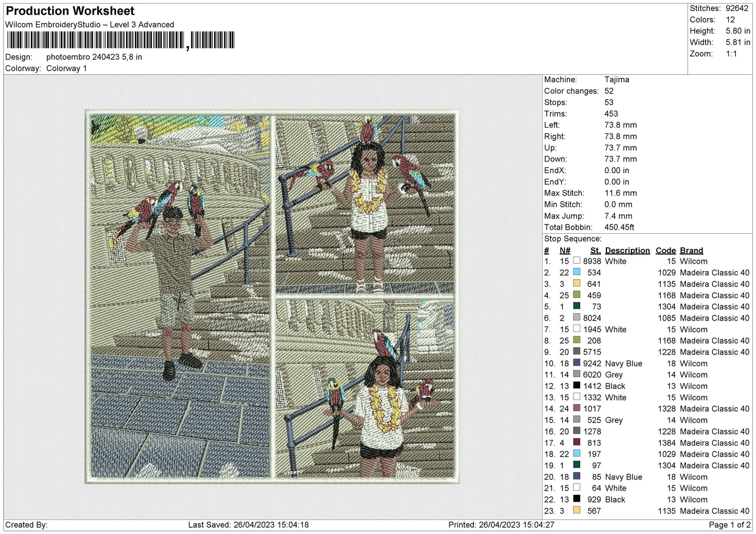Image resolution: width=756 pixels, height=534 pixels.
Task: Select Madeira Classic 40 brand in row 3
Action: (x=715, y=284)
